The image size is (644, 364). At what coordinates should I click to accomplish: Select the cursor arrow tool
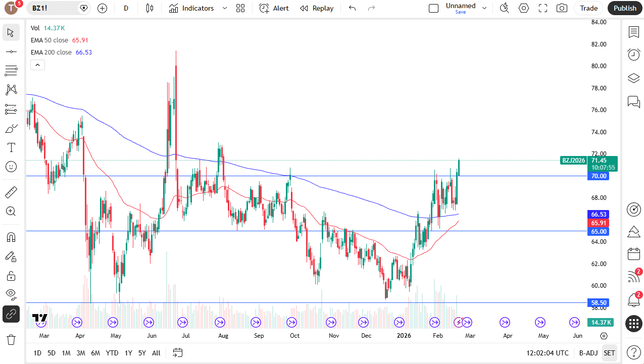pyautogui.click(x=11, y=33)
